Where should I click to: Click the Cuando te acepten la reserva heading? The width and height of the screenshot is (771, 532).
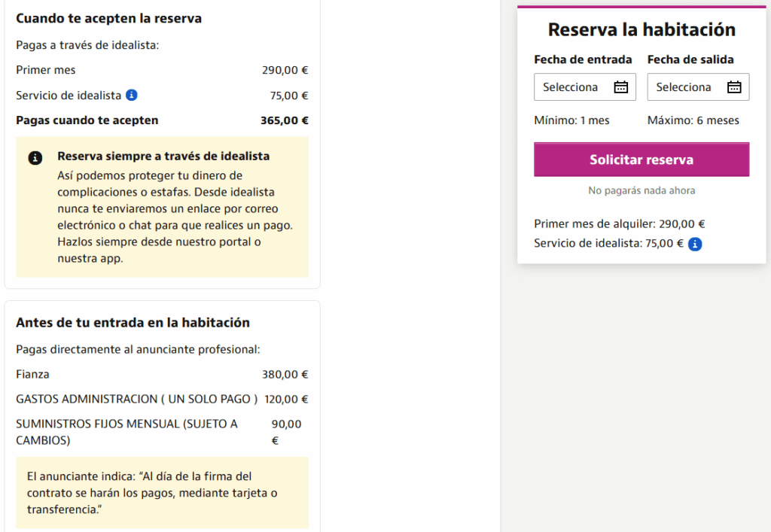(x=108, y=19)
